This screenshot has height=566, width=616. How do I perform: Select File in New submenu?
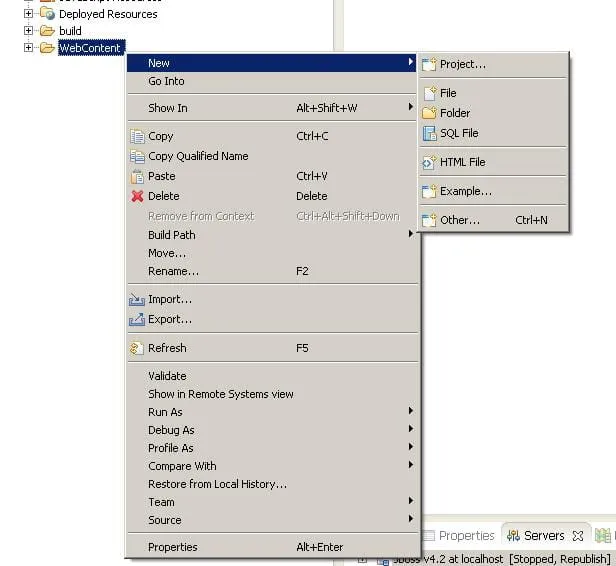click(x=493, y=93)
